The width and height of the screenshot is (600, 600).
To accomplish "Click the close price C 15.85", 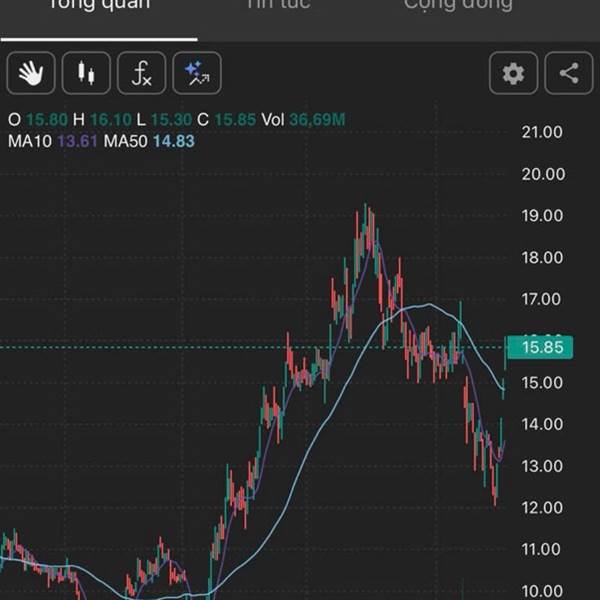I will (x=227, y=120).
